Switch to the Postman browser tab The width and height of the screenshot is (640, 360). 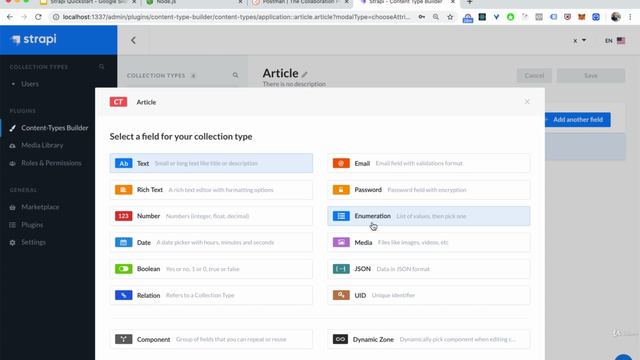[x=300, y=2]
